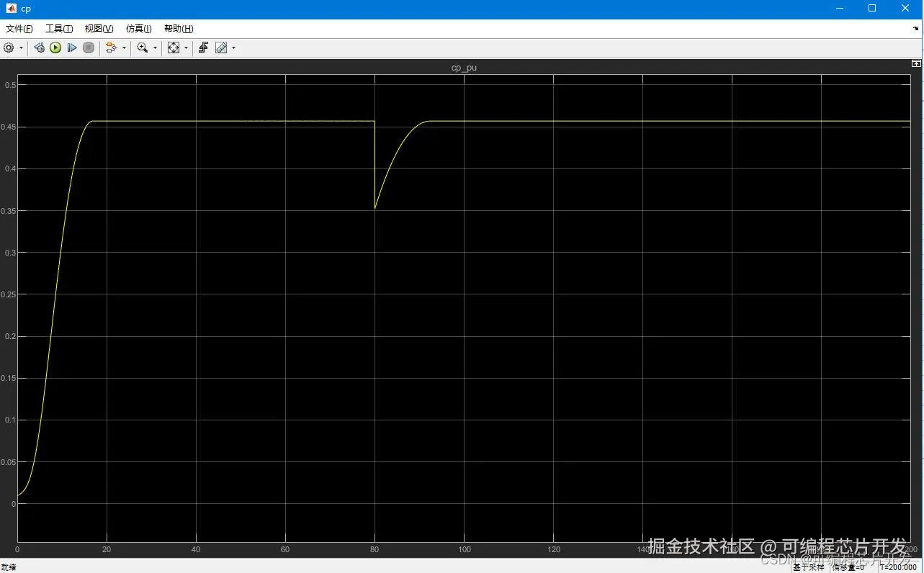Open the 视图(V) menu
Screen dimensions: 924x573
pos(99,29)
